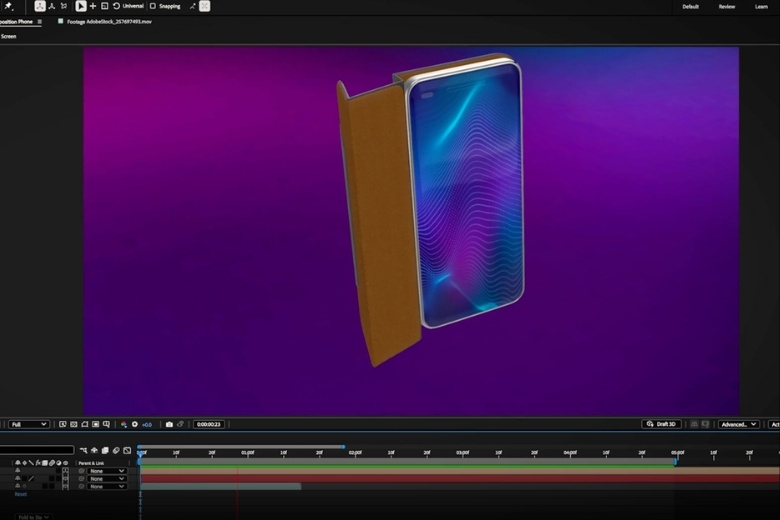The width and height of the screenshot is (780, 520).
Task: Open the show channel color icon
Action: 124,424
